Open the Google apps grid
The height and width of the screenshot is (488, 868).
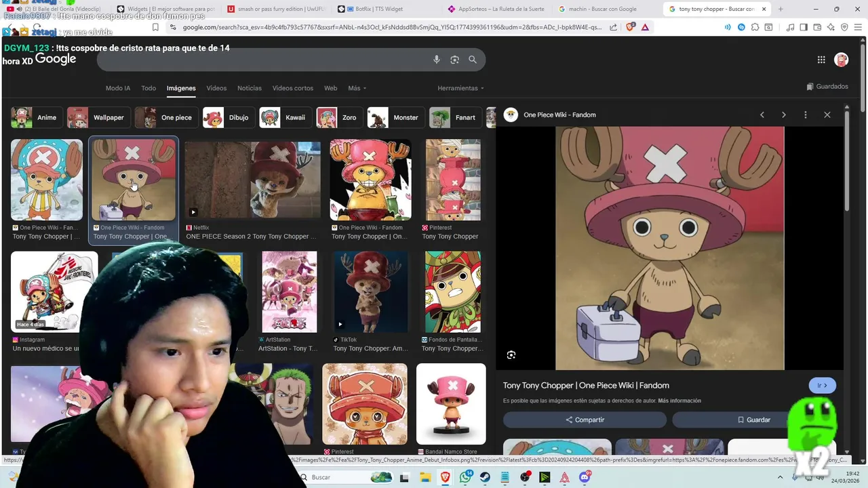pos(821,60)
